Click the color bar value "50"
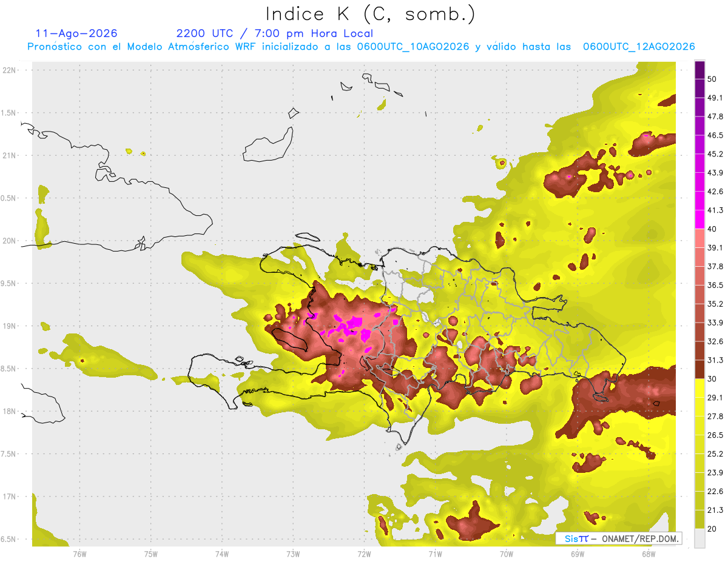 [712, 79]
